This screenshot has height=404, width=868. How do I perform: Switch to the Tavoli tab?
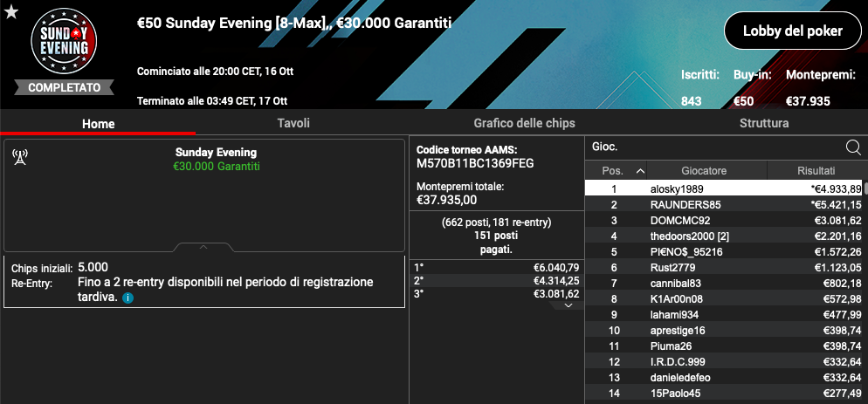click(293, 123)
